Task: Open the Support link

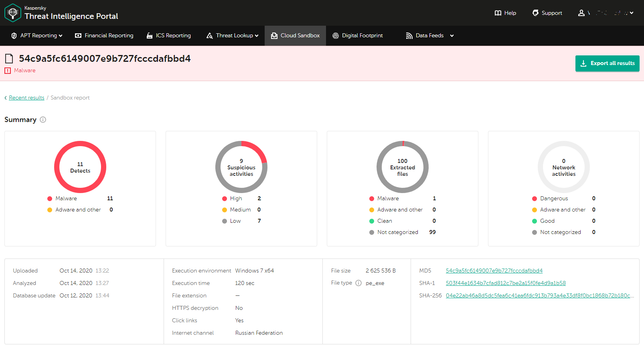Action: (x=547, y=13)
